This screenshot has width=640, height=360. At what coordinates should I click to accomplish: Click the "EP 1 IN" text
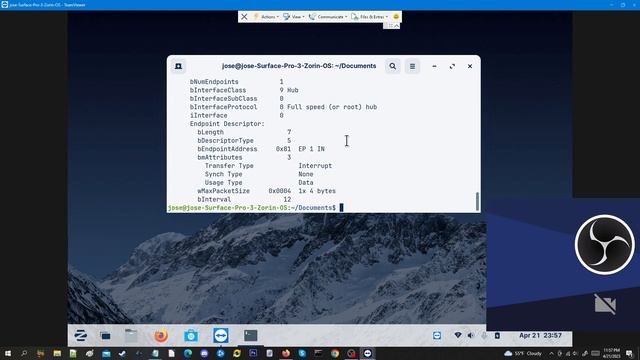pyautogui.click(x=311, y=149)
